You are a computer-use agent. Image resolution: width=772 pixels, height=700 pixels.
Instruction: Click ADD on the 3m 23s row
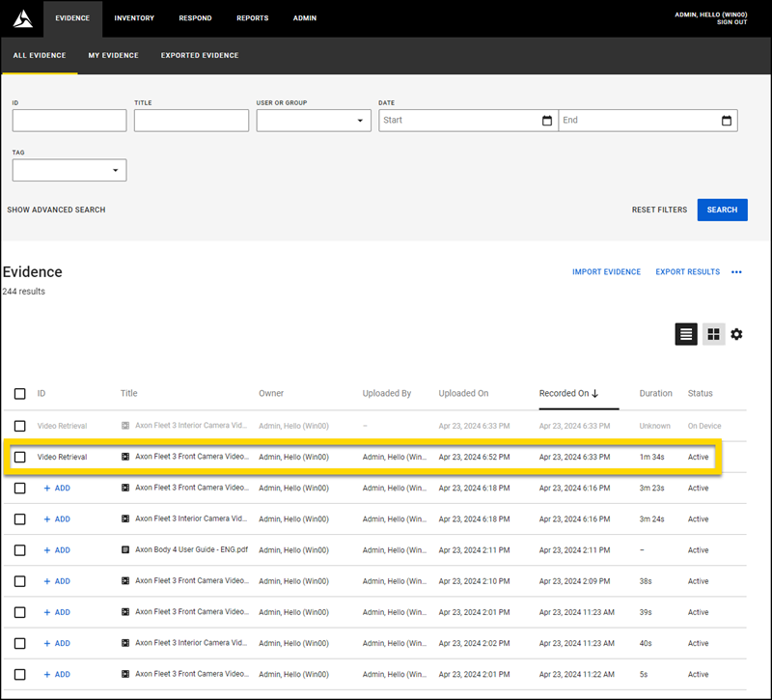(x=57, y=489)
